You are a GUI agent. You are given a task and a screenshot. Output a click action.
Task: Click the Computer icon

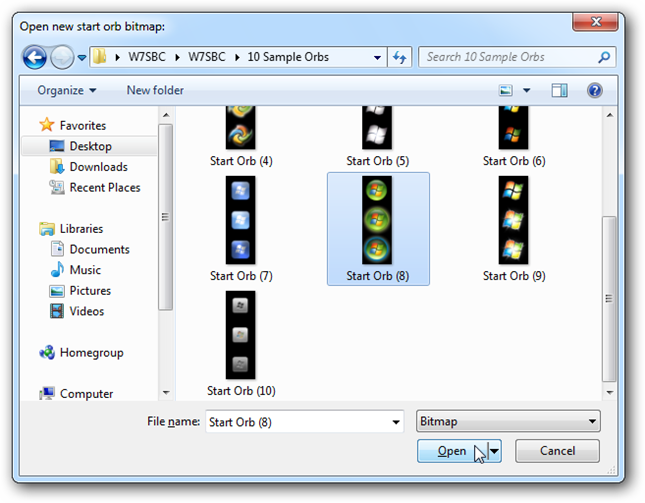click(47, 394)
